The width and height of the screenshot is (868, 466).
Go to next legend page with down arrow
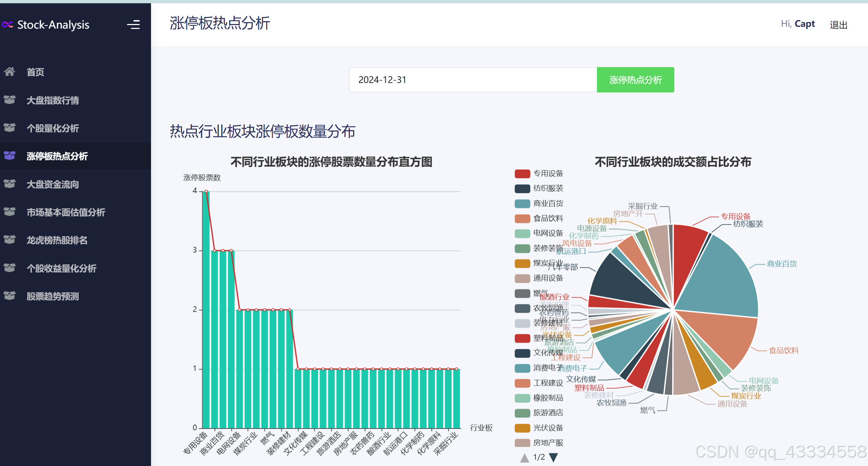(x=554, y=458)
